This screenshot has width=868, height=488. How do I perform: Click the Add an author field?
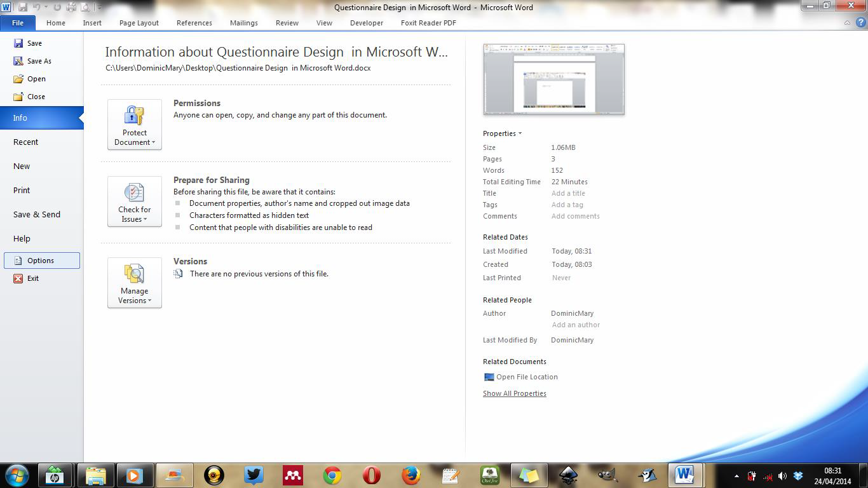click(x=576, y=325)
